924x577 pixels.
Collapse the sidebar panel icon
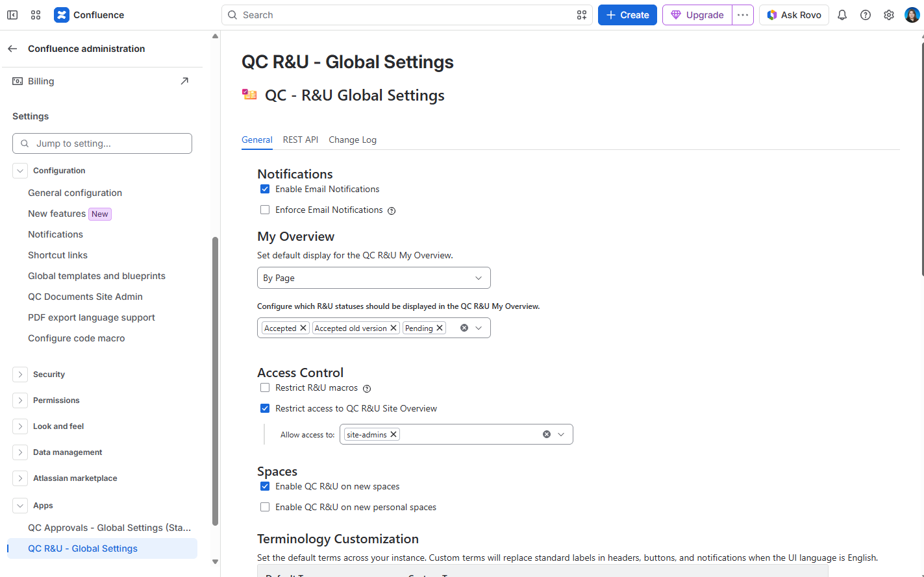pos(12,15)
